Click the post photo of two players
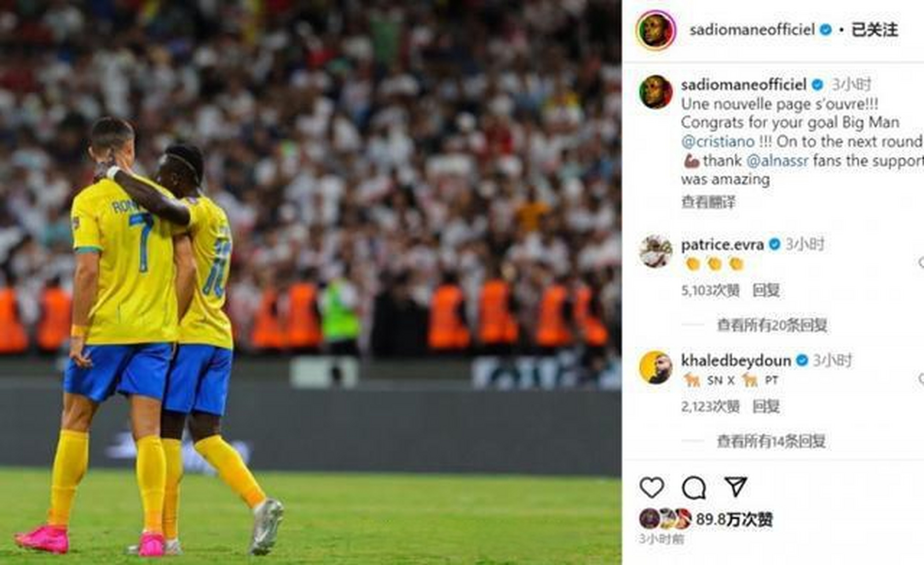This screenshot has width=924, height=565. [x=310, y=282]
